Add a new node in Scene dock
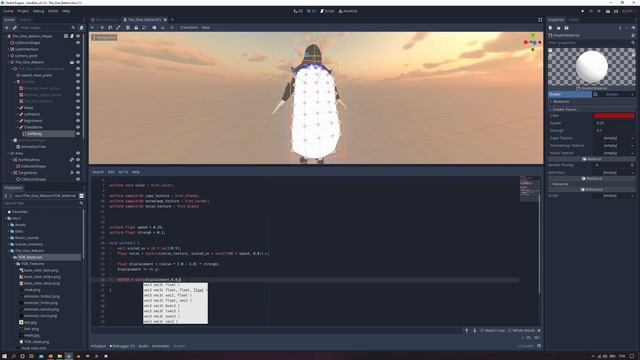The height and width of the screenshot is (360, 640). (x=7, y=28)
